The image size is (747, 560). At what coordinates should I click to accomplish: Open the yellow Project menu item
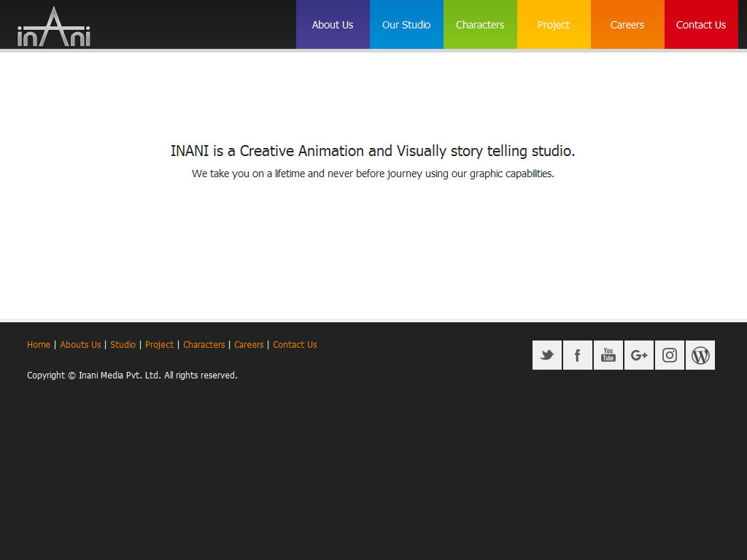[x=554, y=25]
